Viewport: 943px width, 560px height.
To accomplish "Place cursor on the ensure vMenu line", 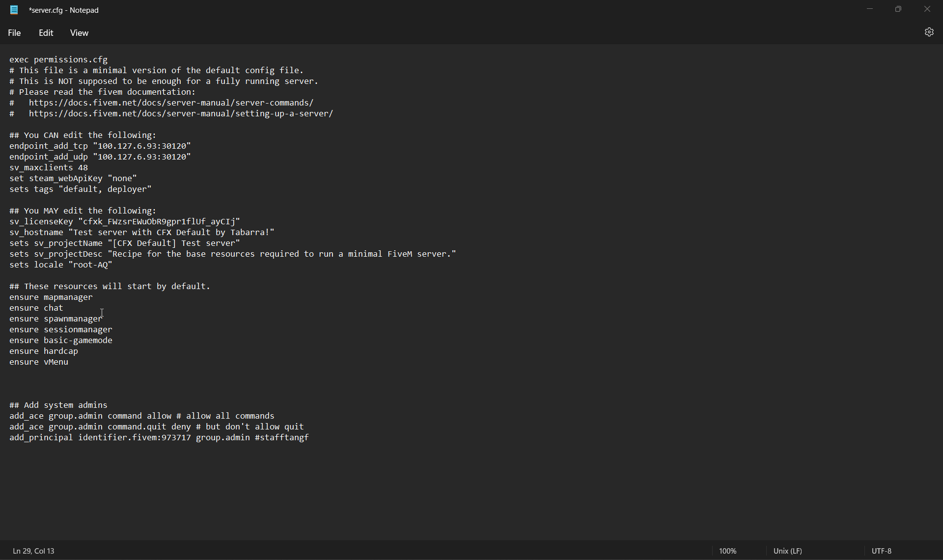I will pyautogui.click(x=39, y=362).
